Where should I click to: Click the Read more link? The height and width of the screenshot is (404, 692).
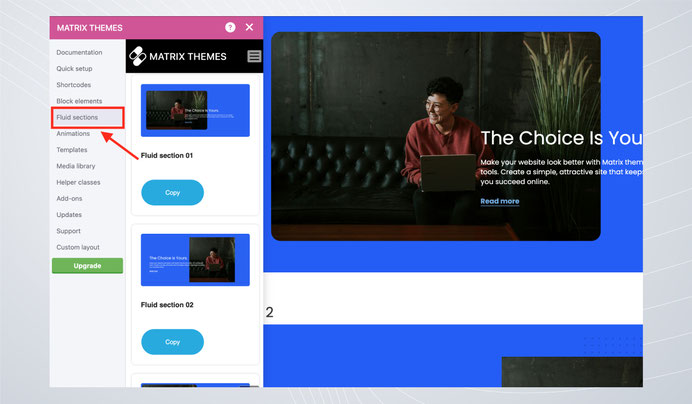500,201
